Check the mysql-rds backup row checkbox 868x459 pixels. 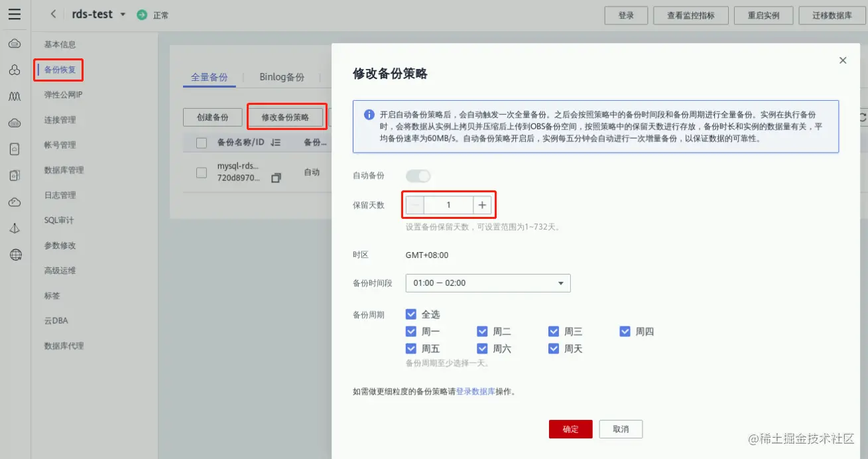coord(202,172)
